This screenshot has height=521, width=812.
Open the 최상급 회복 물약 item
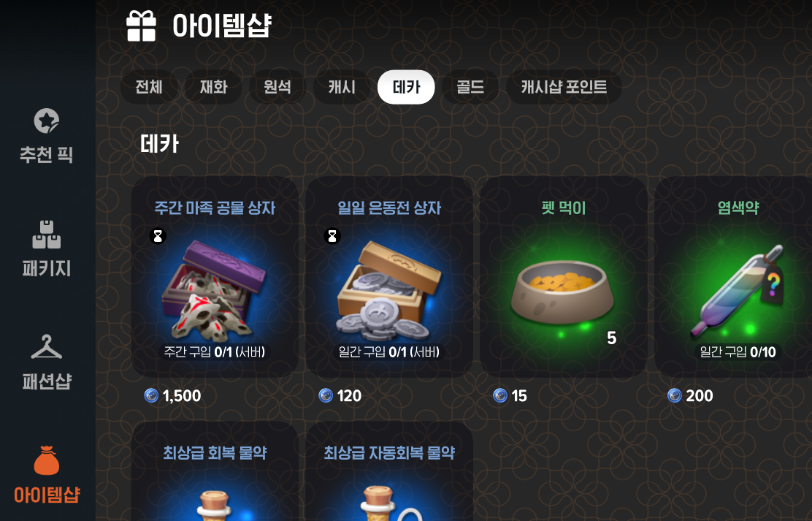[215, 471]
